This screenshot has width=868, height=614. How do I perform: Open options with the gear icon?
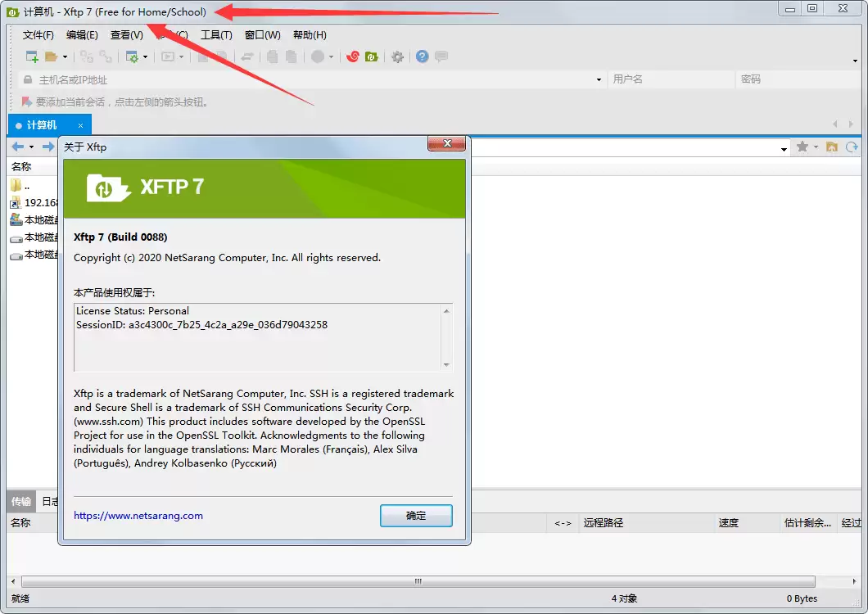[397, 56]
